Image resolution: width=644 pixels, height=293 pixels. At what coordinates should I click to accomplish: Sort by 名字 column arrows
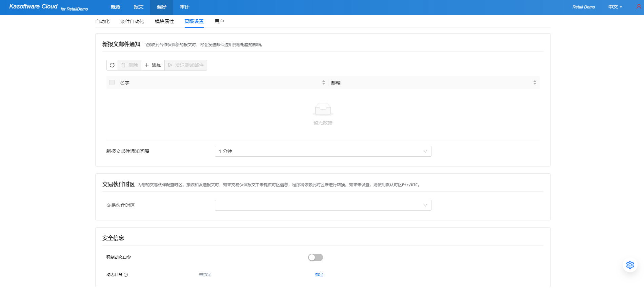[323, 82]
